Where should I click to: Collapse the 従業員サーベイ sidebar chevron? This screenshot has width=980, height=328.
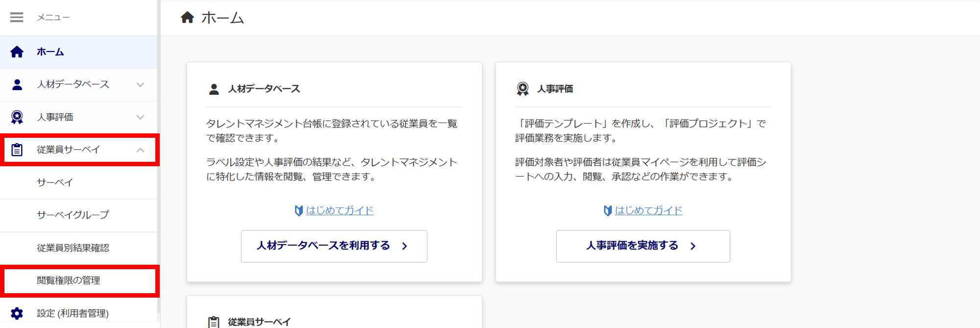(x=141, y=150)
